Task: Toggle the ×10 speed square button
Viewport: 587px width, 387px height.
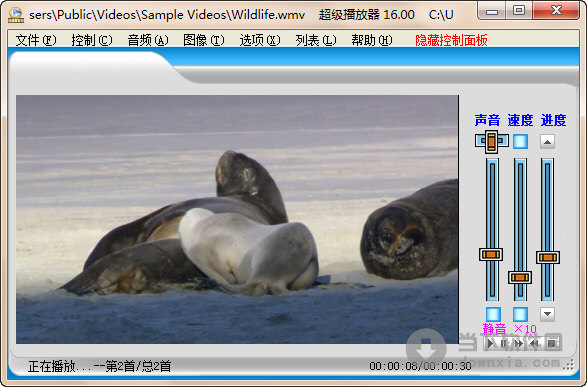Action: 520,314
